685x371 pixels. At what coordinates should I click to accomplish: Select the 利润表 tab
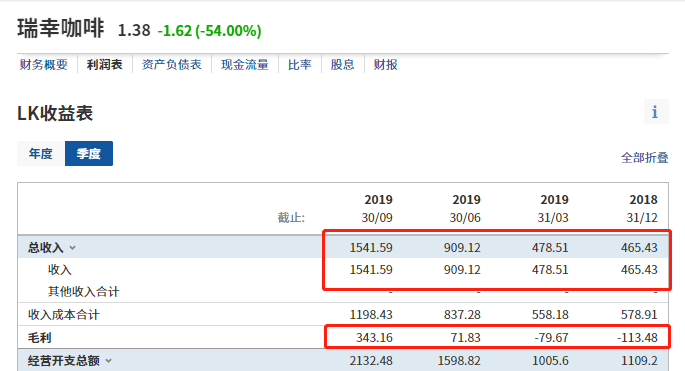click(x=104, y=65)
